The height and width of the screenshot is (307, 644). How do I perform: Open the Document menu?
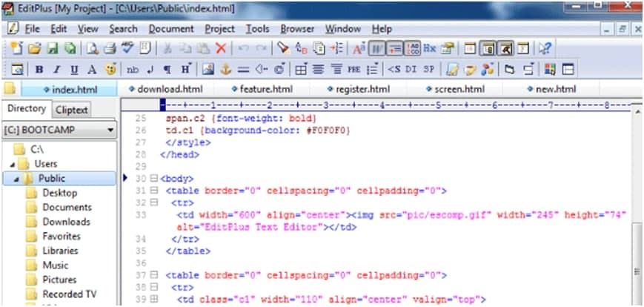(171, 29)
